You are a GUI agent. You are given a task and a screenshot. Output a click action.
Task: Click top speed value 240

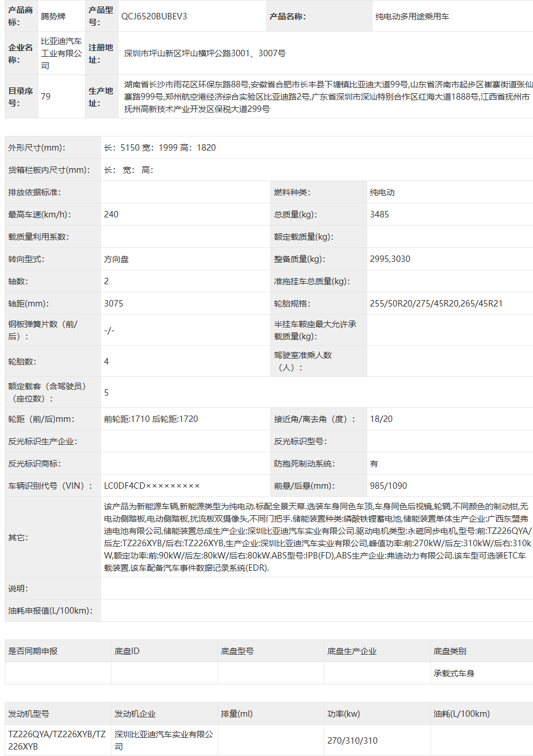point(111,214)
